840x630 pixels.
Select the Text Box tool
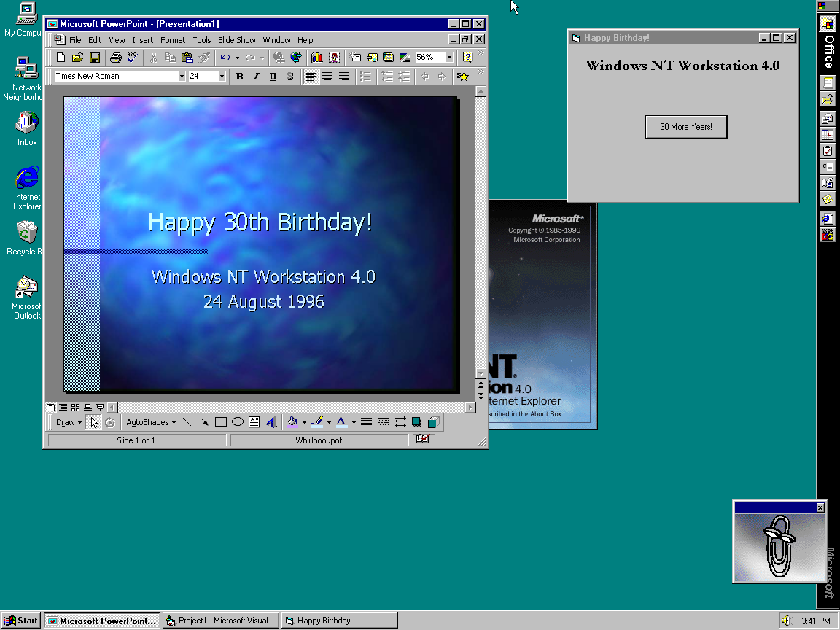point(254,422)
